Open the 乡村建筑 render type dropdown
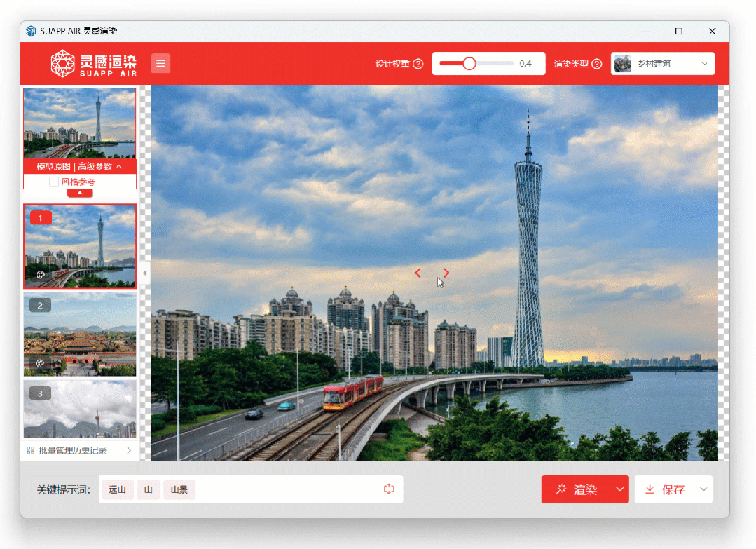This screenshot has height=549, width=756. point(663,64)
